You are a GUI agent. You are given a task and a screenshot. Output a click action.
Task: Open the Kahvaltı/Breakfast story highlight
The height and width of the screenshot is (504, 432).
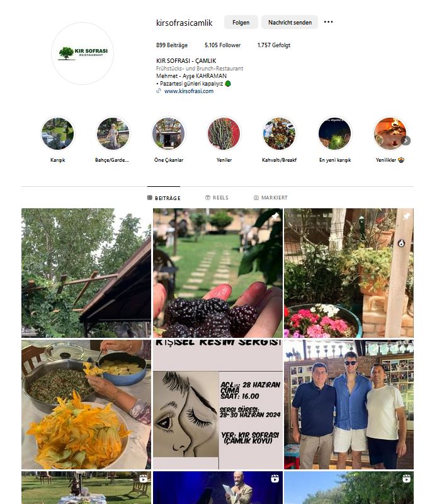pyautogui.click(x=279, y=133)
